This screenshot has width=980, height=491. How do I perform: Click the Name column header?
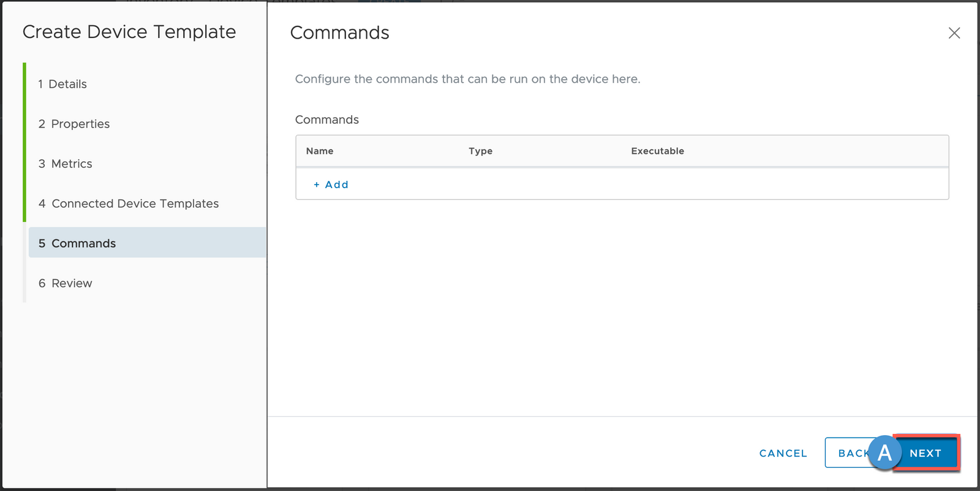pyautogui.click(x=320, y=151)
